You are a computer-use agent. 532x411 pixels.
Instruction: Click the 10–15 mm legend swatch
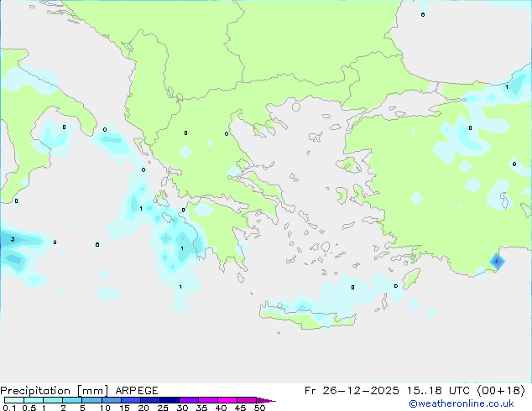[111, 400]
